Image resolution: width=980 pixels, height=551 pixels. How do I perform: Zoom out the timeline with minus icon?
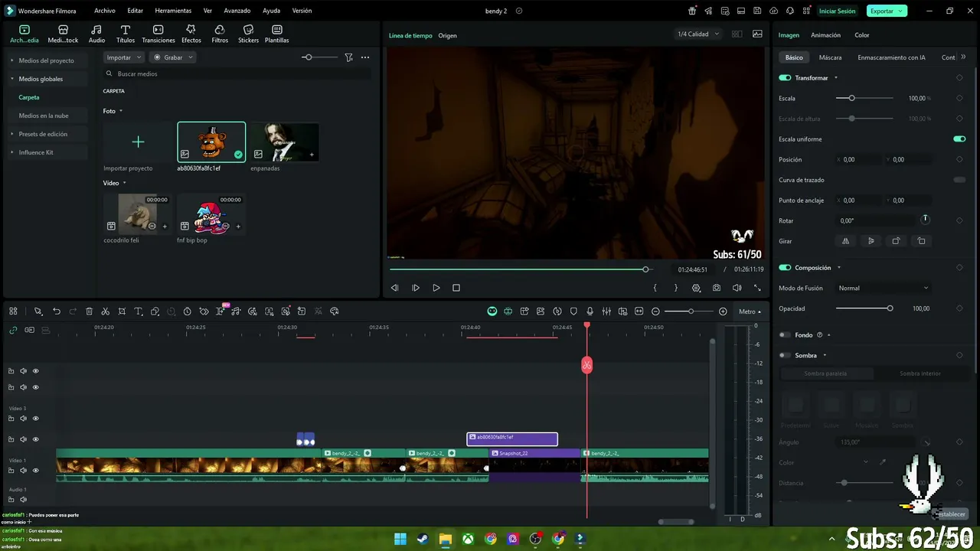click(655, 311)
